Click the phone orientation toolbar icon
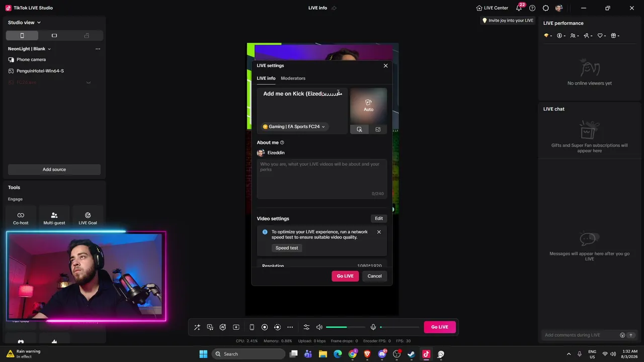 point(252,327)
